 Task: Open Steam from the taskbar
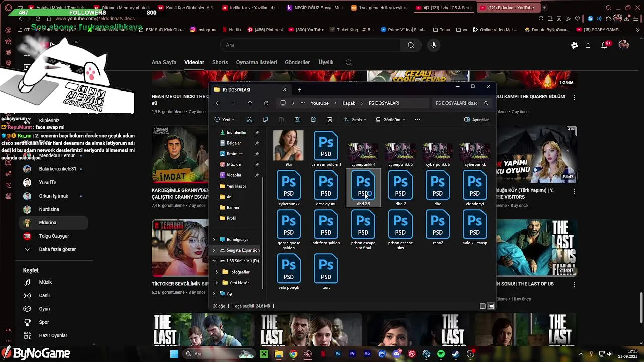click(x=456, y=354)
